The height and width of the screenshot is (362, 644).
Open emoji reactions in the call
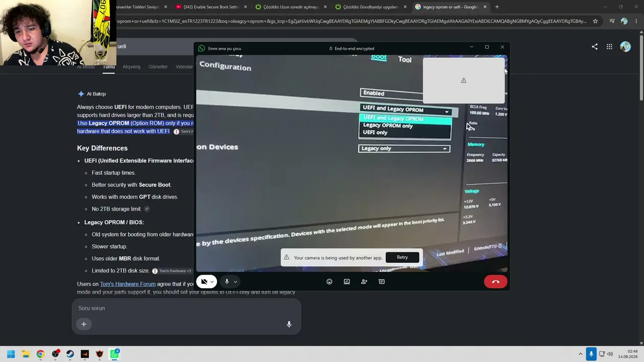pos(330,282)
